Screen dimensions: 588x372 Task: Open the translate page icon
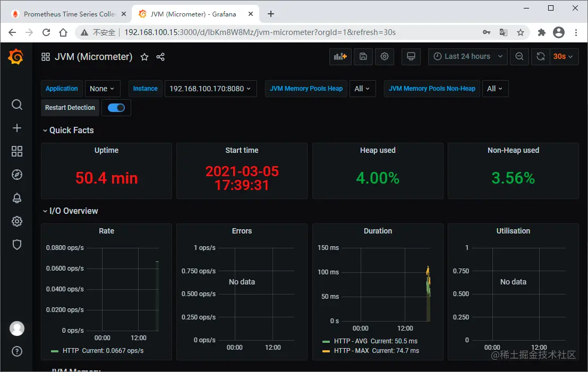tap(503, 32)
